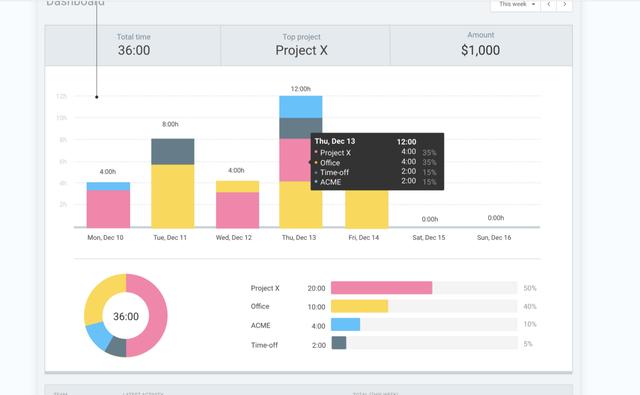The width and height of the screenshot is (640, 395).
Task: Click the Total time 36:00 summary box
Action: click(133, 45)
